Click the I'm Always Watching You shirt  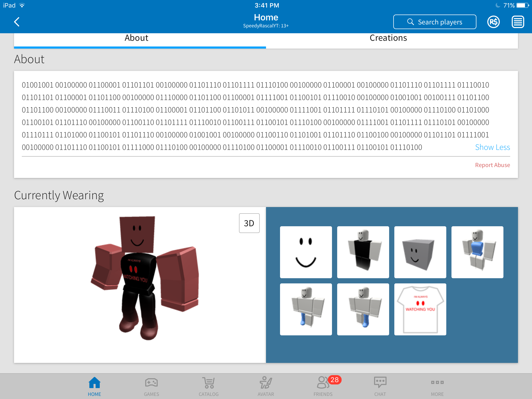click(420, 309)
